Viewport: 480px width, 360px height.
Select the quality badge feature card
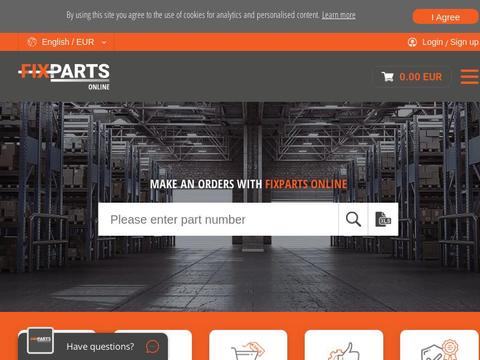[x=439, y=345]
